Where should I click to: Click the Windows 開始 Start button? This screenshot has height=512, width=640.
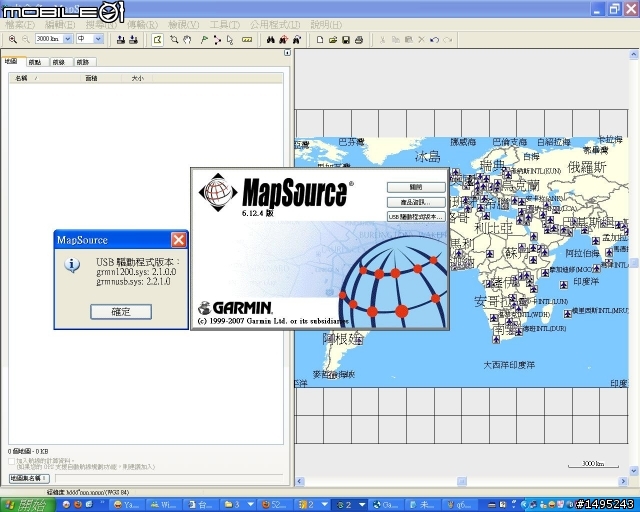pyautogui.click(x=27, y=505)
